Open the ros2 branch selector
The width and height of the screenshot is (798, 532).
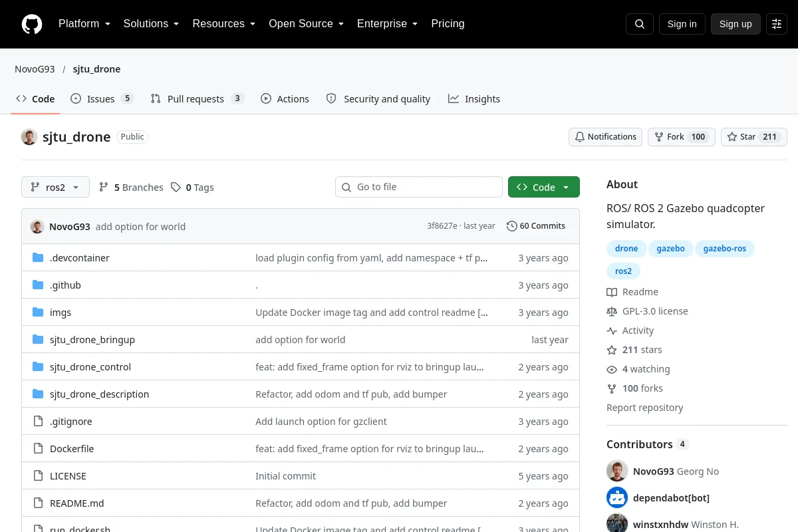(x=55, y=188)
